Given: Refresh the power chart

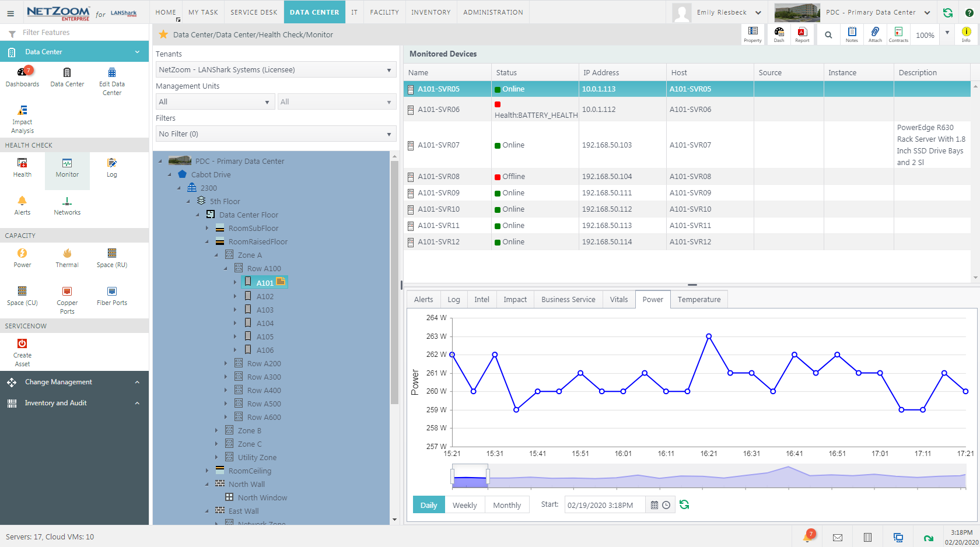Looking at the screenshot, I should (x=684, y=504).
